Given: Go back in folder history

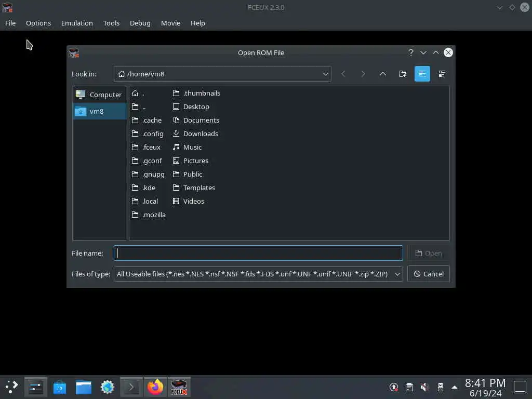Looking at the screenshot, I should coord(343,74).
